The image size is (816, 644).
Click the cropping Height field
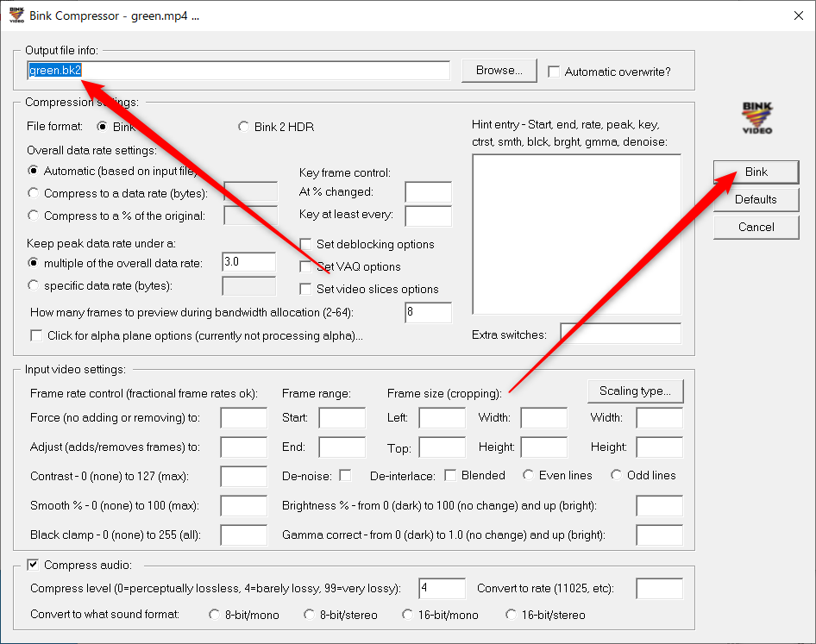(x=543, y=447)
